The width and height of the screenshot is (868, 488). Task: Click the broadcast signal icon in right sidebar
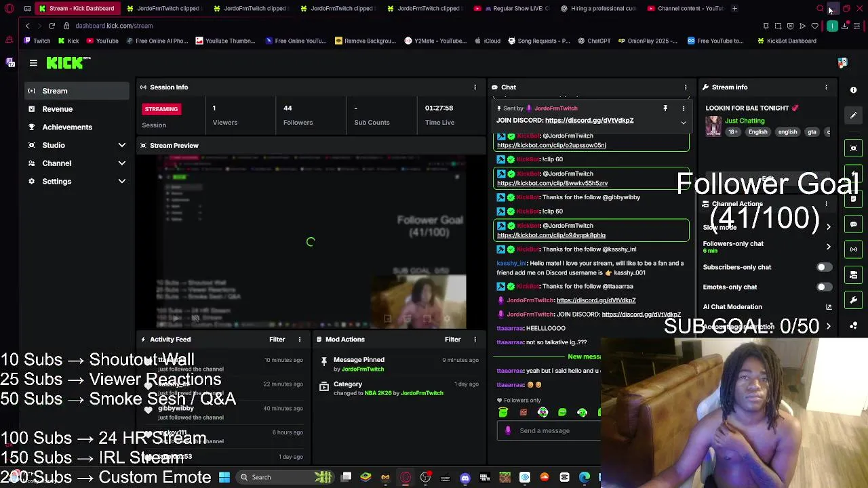[854, 249]
